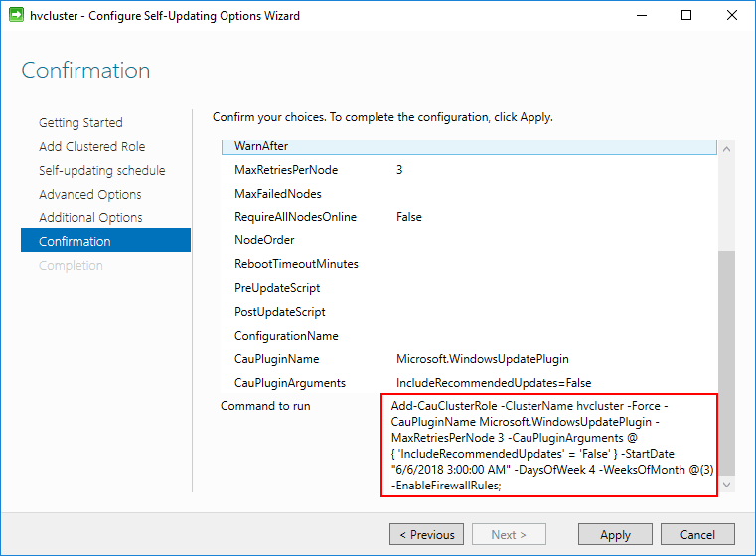
Task: Select the WarnAfter row
Action: click(469, 147)
